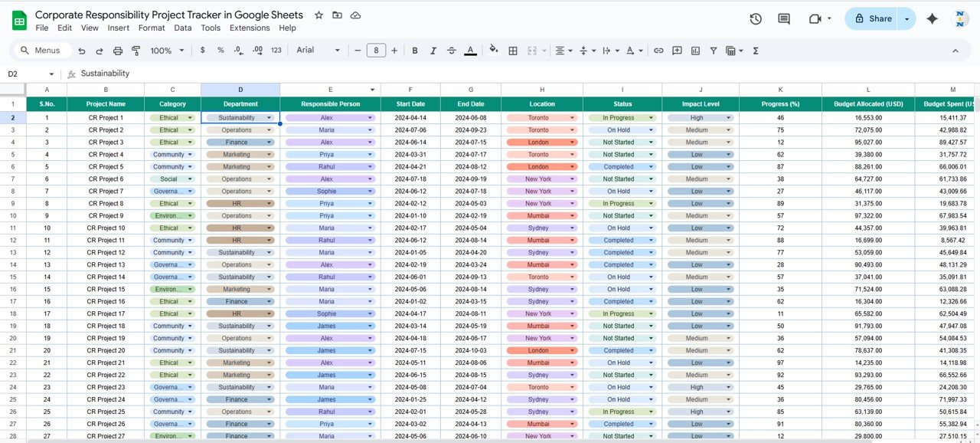Select the Paint format tool
This screenshot has height=443, width=980.
(136, 50)
